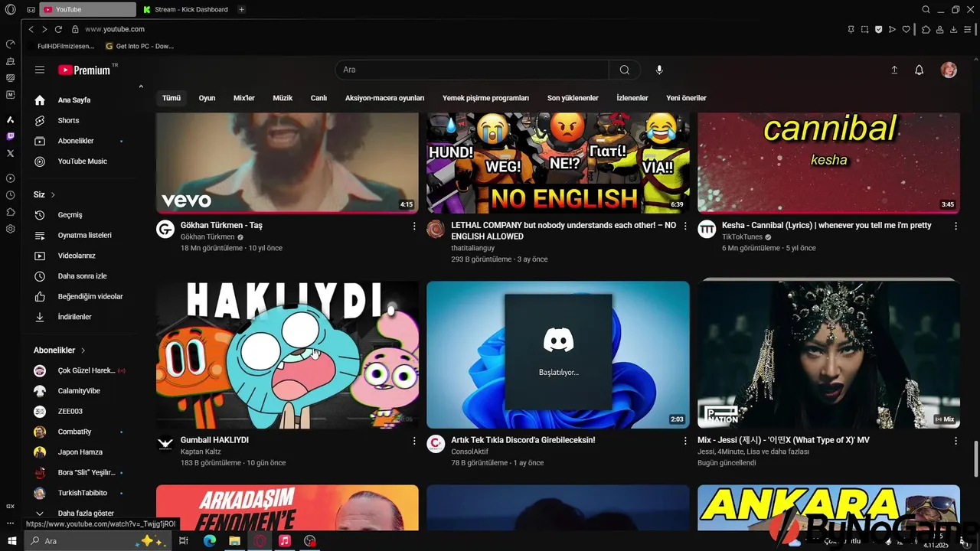Select the Mix'ler filter chip

point(244,98)
